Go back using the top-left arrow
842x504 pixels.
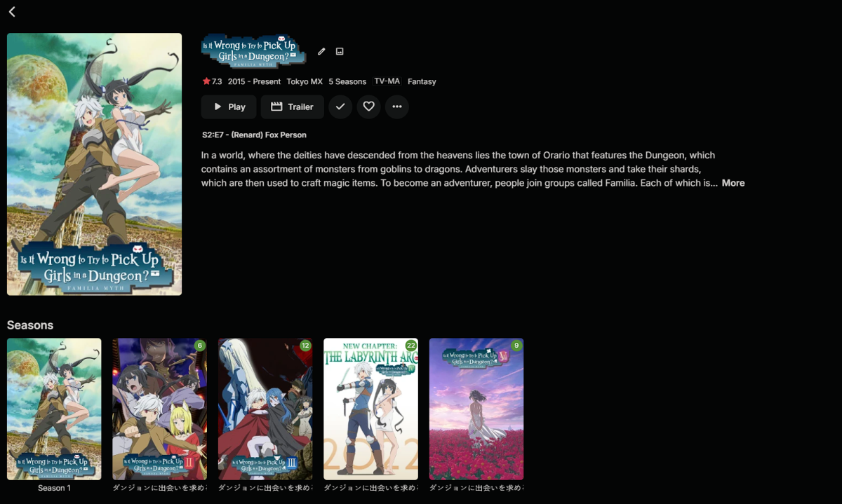(12, 11)
